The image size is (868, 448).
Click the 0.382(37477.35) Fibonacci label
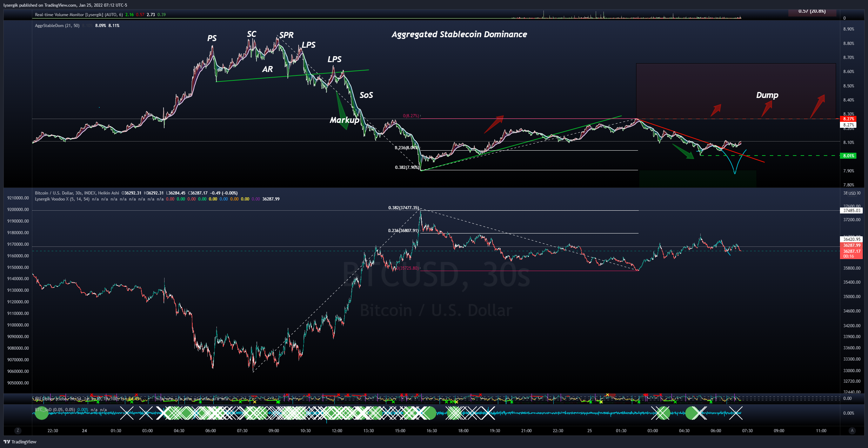coord(403,208)
